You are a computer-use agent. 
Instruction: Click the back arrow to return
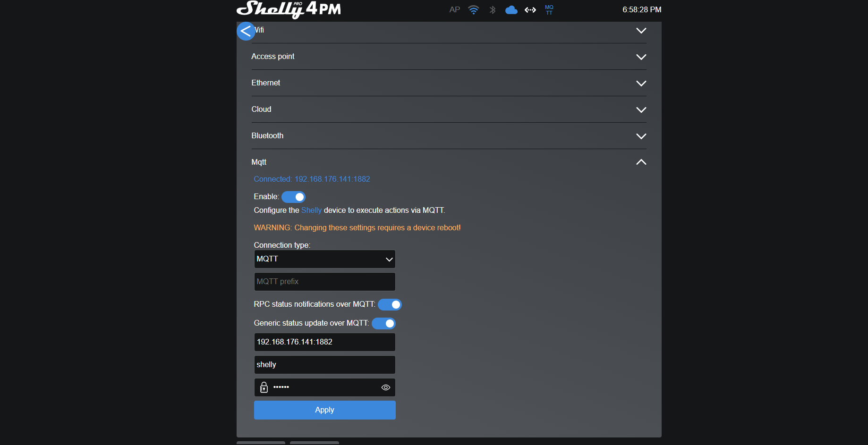[x=246, y=31]
